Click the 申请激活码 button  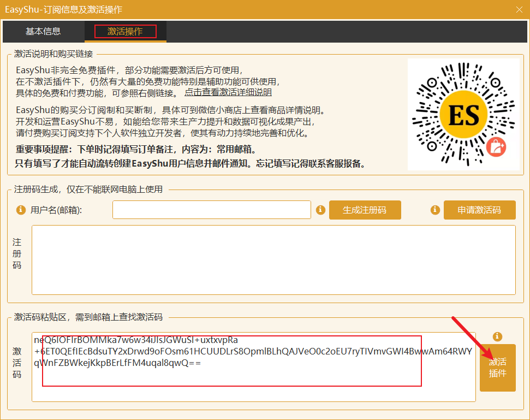coord(480,210)
